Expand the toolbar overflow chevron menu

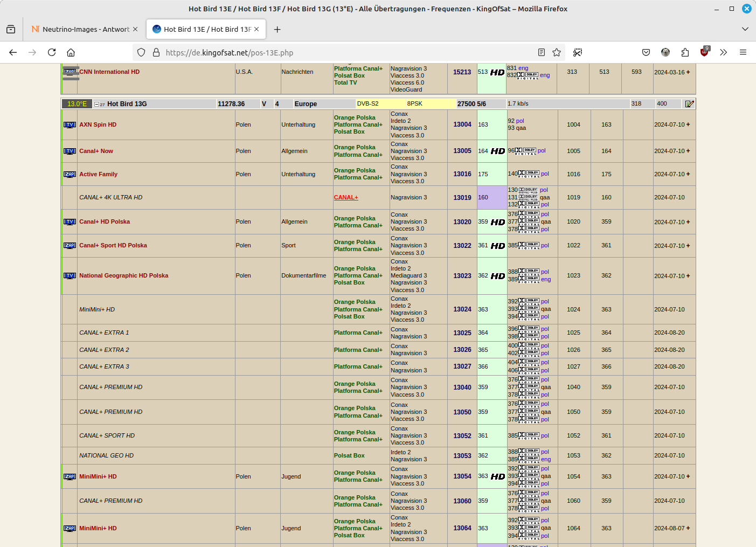(723, 52)
